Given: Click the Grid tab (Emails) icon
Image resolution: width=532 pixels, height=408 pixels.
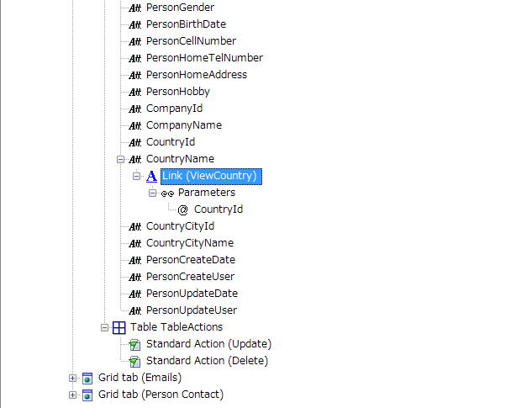Looking at the screenshot, I should pyautogui.click(x=87, y=378).
